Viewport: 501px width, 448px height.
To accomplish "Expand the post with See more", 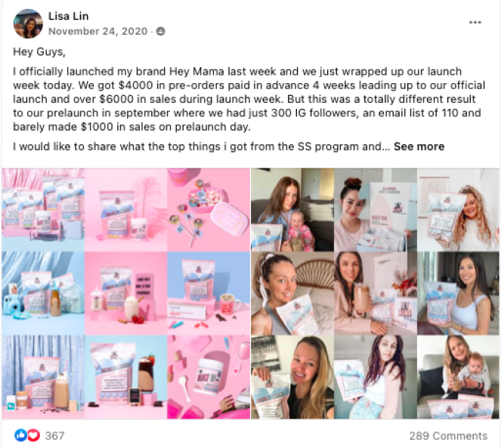I will (419, 147).
